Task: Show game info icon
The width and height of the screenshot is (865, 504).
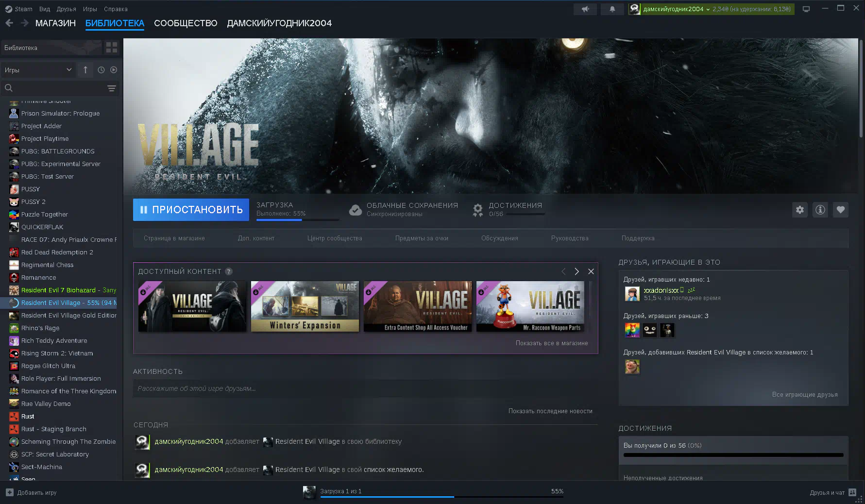Action: 820,210
